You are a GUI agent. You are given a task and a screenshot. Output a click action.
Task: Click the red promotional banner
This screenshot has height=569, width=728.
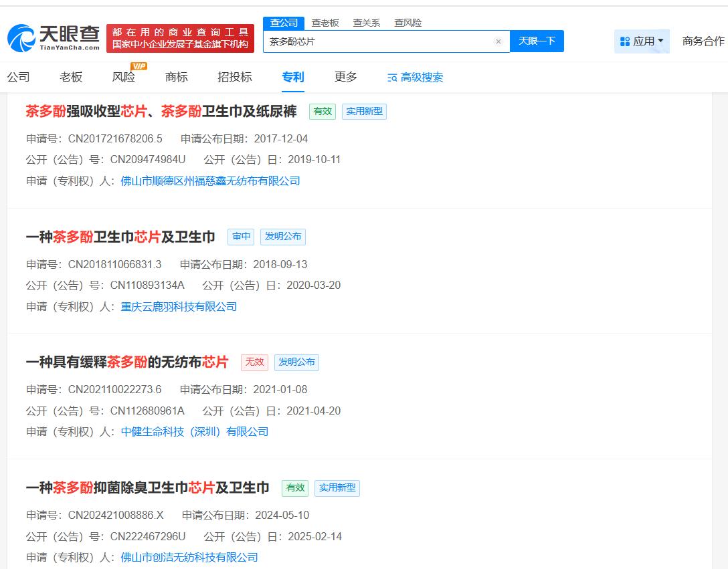click(x=180, y=39)
